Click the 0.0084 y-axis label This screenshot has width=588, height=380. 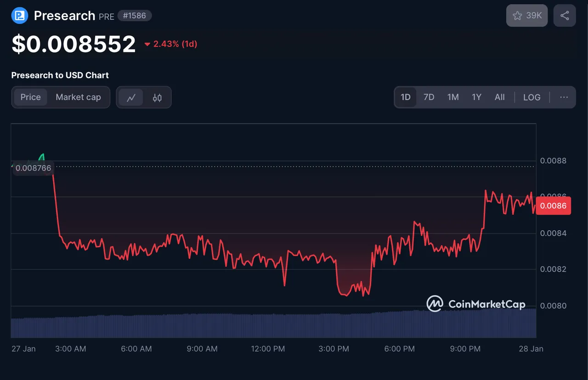click(553, 233)
